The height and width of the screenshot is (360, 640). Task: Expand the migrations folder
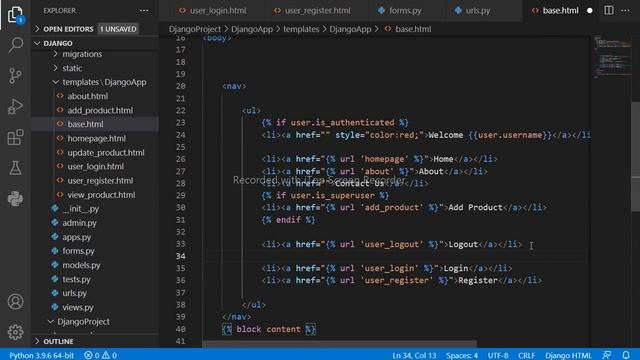pos(82,54)
